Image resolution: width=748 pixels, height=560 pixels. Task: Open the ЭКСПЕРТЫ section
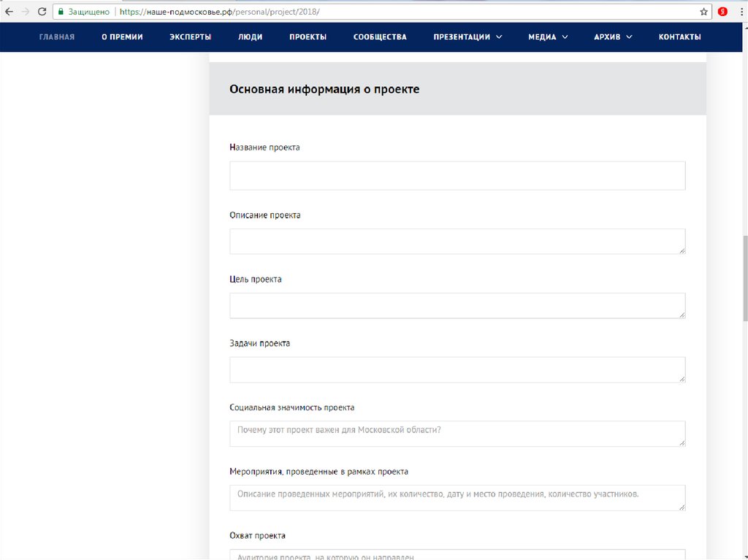[191, 37]
